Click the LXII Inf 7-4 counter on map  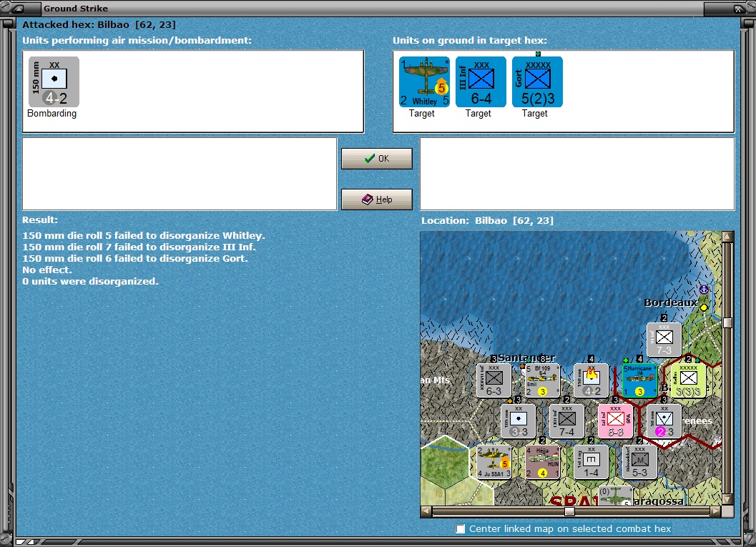[566, 421]
